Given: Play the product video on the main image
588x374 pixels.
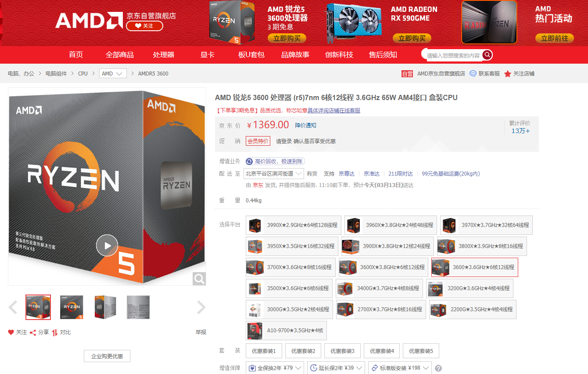Looking at the screenshot, I should pos(107,245).
